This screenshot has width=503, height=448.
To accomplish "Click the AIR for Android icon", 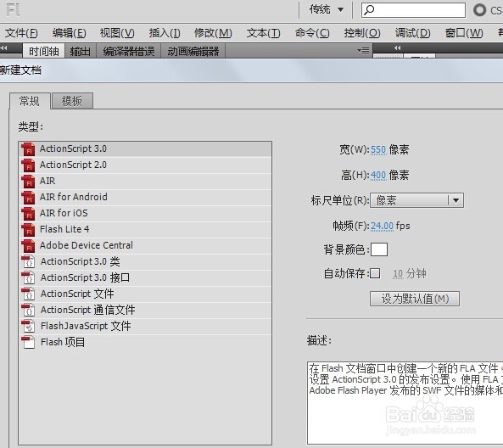I will pos(28,198).
